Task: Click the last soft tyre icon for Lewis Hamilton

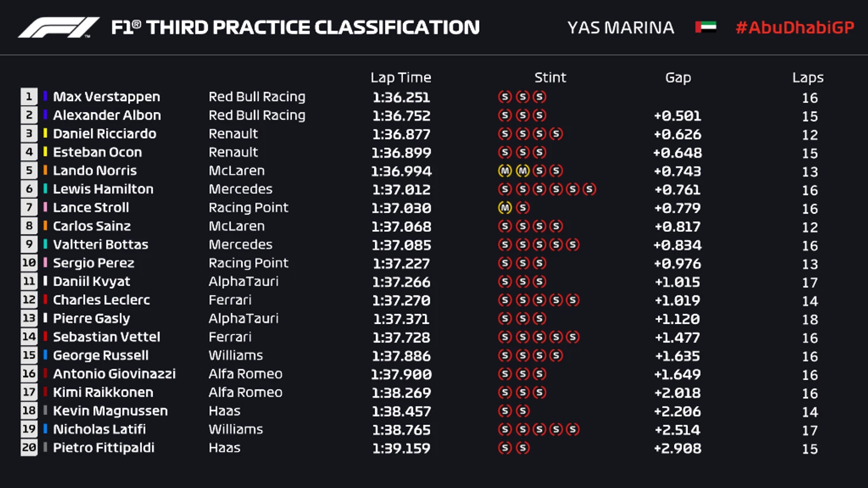Action: (589, 190)
